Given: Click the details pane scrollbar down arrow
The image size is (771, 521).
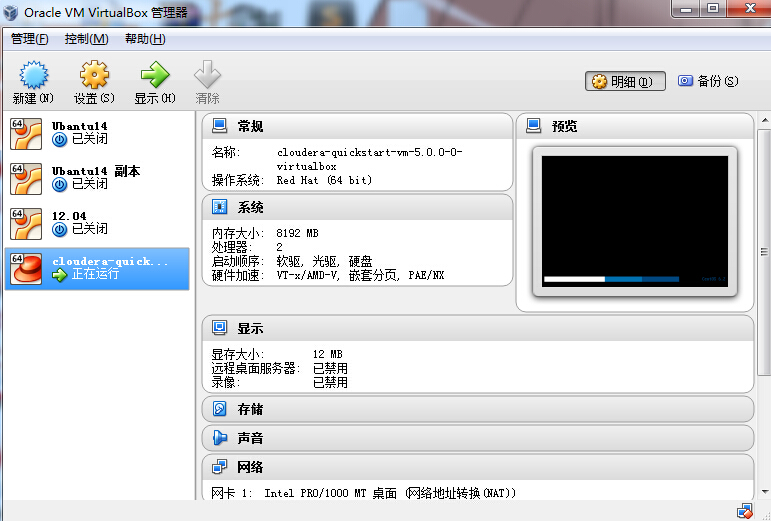Looking at the screenshot, I should click(x=765, y=492).
